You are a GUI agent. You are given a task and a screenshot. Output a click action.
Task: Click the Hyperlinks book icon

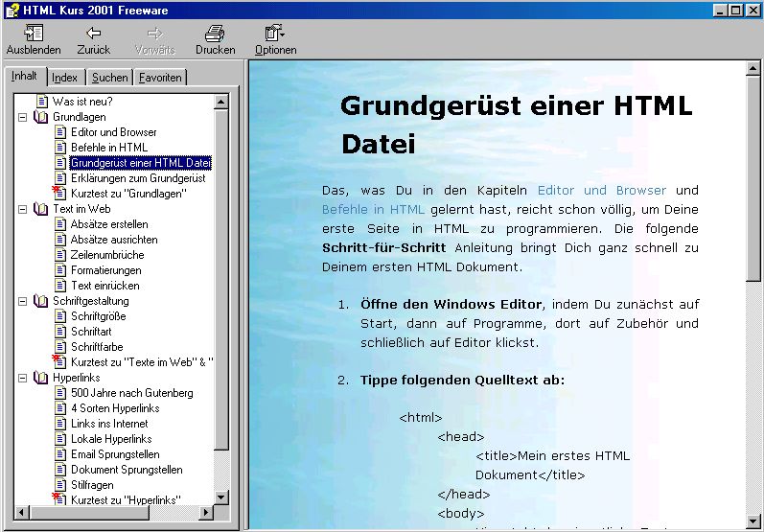click(x=41, y=378)
